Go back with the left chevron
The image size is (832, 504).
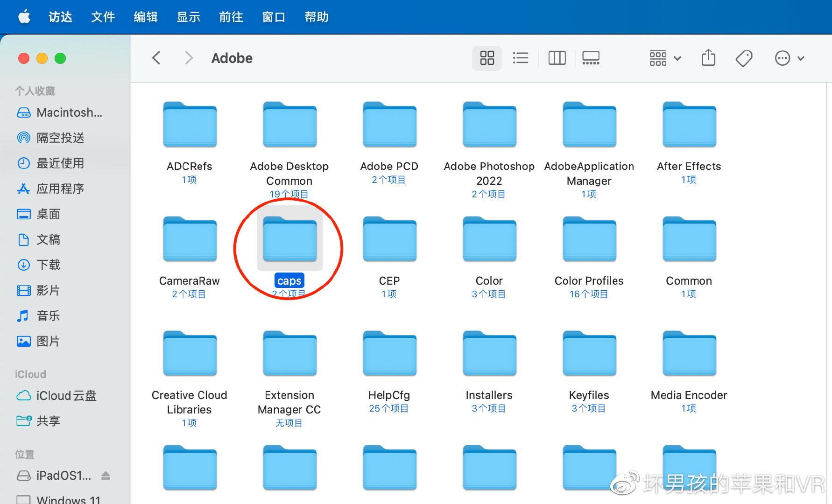[156, 58]
